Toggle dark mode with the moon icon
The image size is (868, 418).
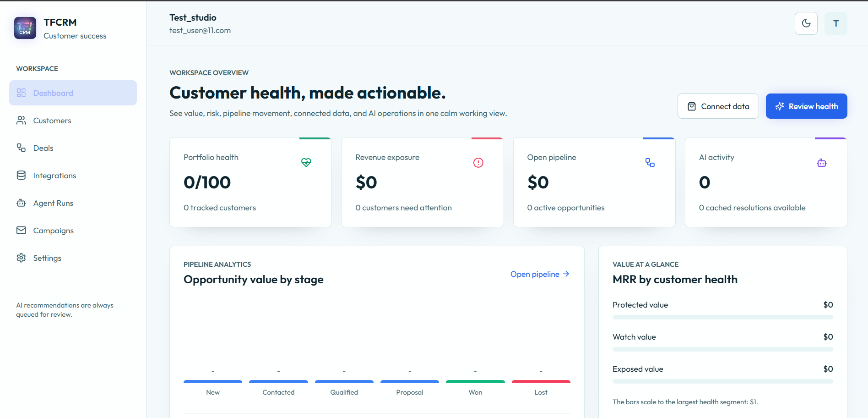point(806,23)
